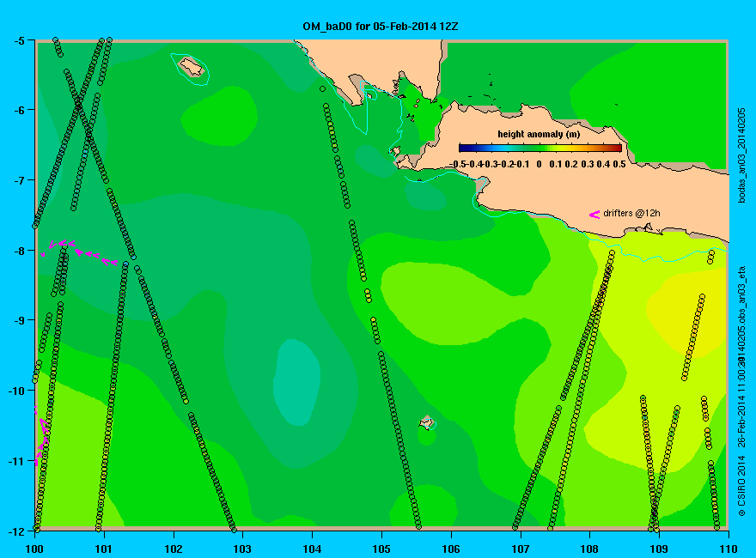Click the y-axis label -6

point(19,111)
